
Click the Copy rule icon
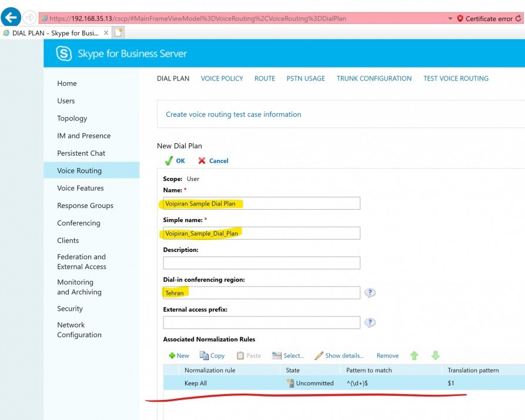pyautogui.click(x=204, y=355)
